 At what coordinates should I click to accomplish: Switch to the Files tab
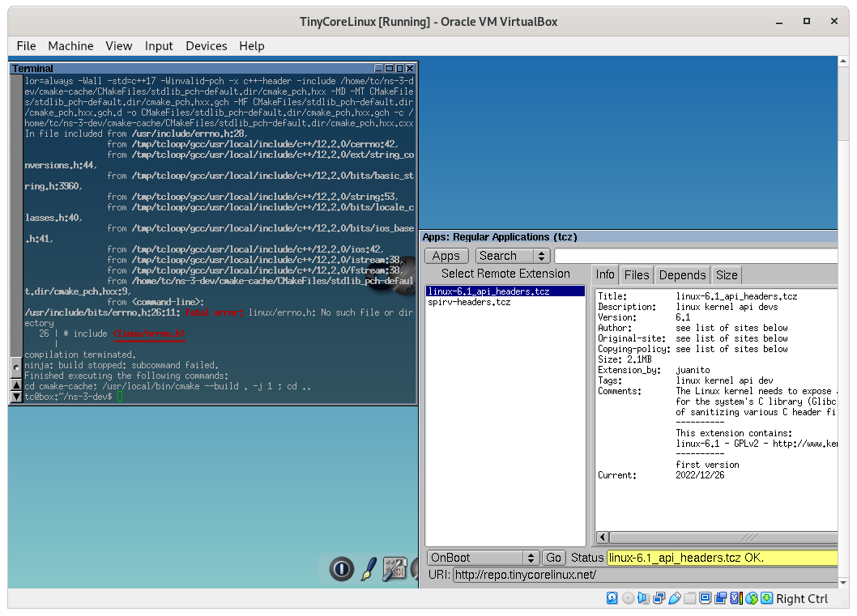click(637, 274)
